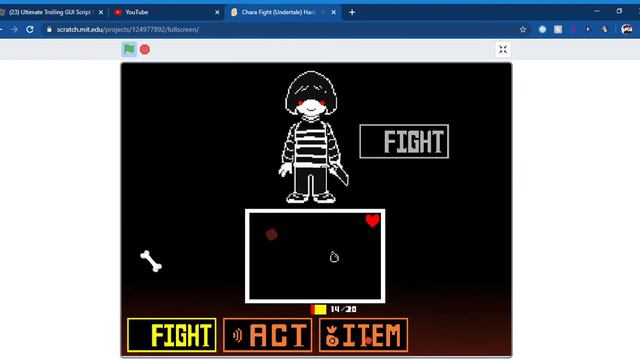Select the yellow FIGHT button at the bottom
Image resolution: width=640 pixels, height=360 pixels.
point(172,335)
